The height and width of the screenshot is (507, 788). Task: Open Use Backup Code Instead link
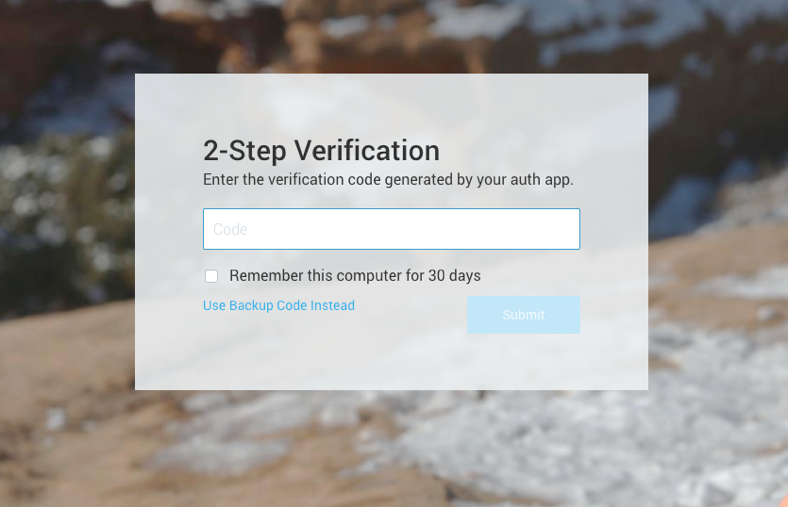tap(279, 306)
